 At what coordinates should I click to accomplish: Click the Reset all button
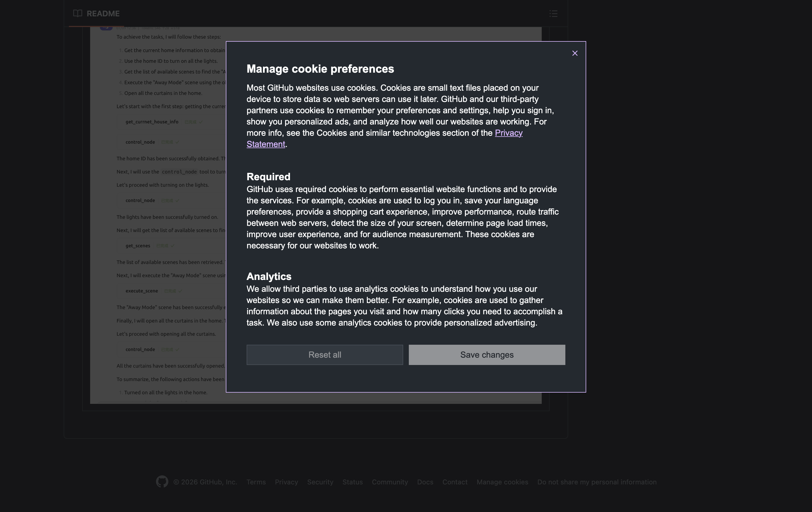click(324, 355)
